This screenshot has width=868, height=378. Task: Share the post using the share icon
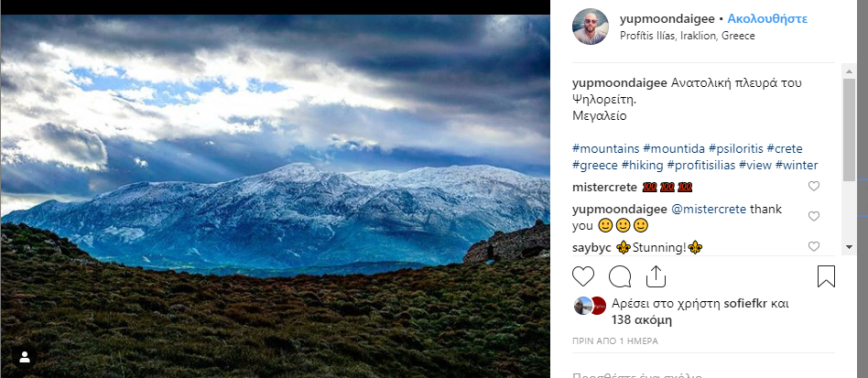click(656, 275)
